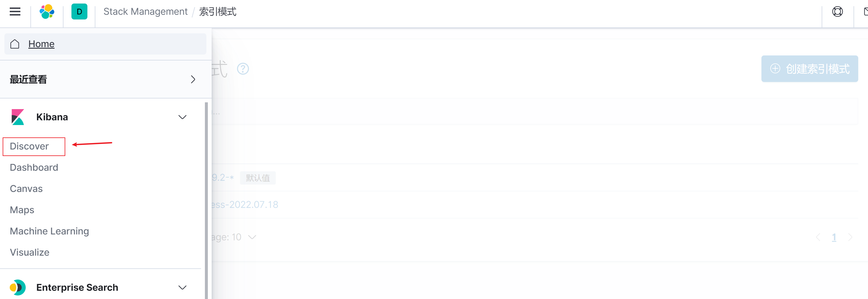Collapse the Enterprise Search section chevron

click(x=182, y=287)
